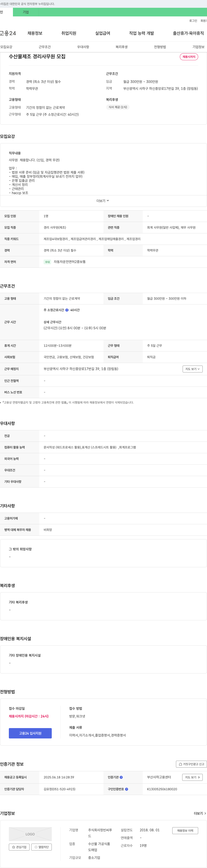Click the address 부산광역시 사하구 하신중앙로17번길 39 in 근무 예정지 row

(81, 369)
